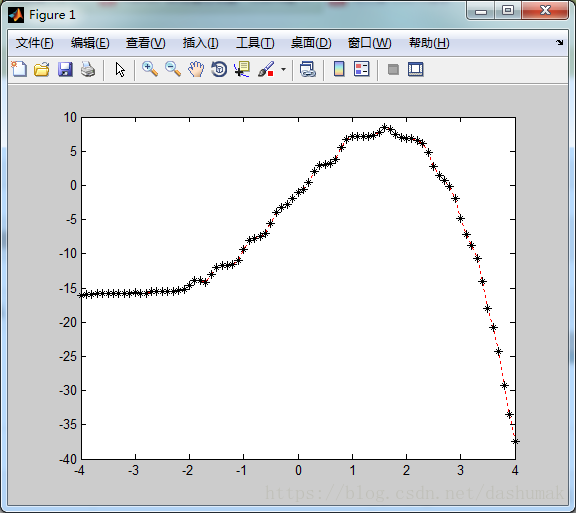This screenshot has height=513, width=576.
Task: Click the y-axis label -25
Action: (x=68, y=356)
